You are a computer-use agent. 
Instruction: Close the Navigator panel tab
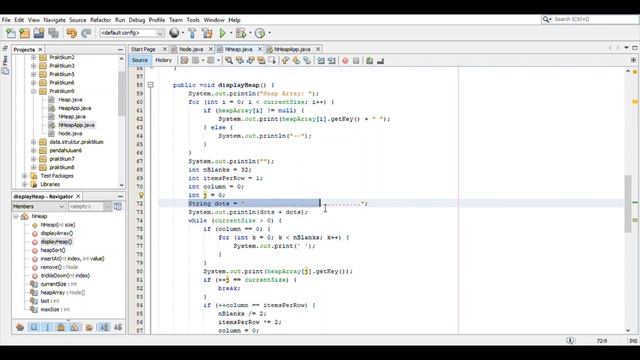click(78, 196)
